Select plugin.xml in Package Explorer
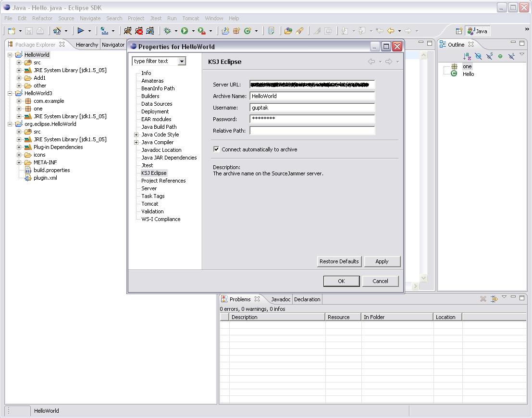 [45, 178]
